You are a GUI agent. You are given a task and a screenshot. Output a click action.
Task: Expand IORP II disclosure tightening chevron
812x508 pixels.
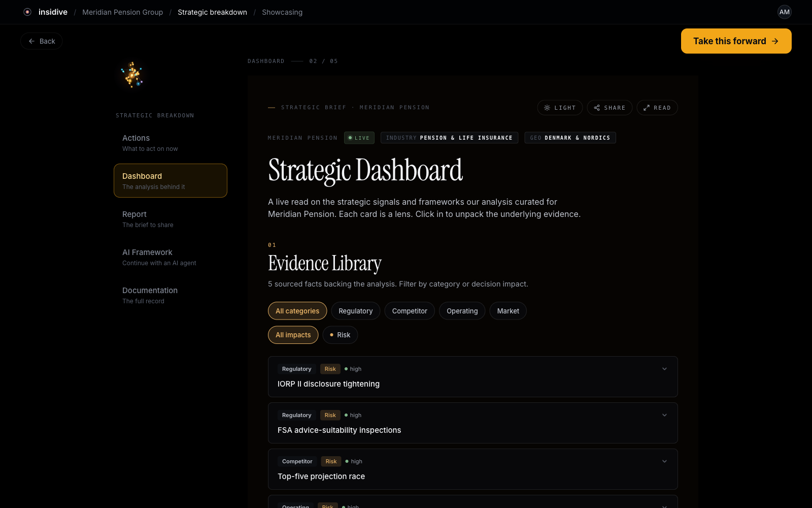664,369
